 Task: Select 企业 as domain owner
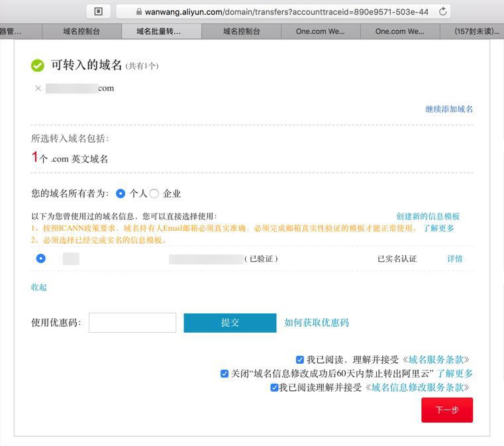(x=154, y=194)
